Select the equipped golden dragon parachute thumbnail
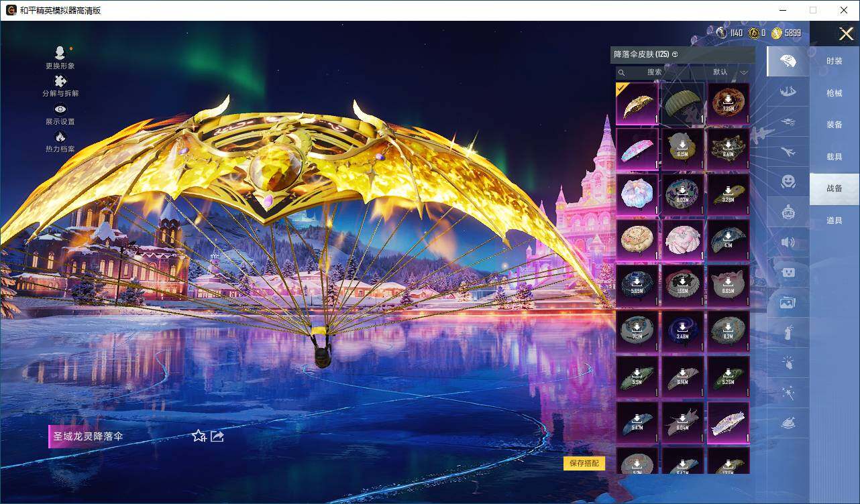The width and height of the screenshot is (860, 504). (x=637, y=104)
